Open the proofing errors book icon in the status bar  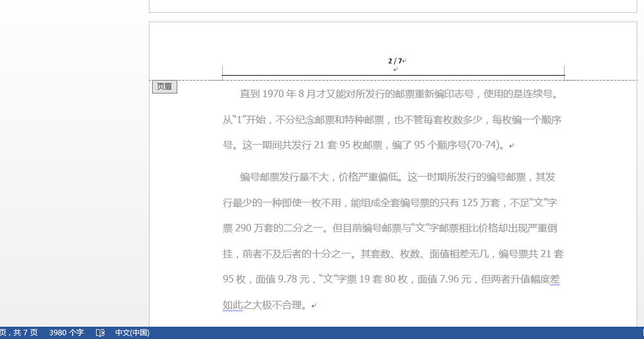[x=100, y=333]
